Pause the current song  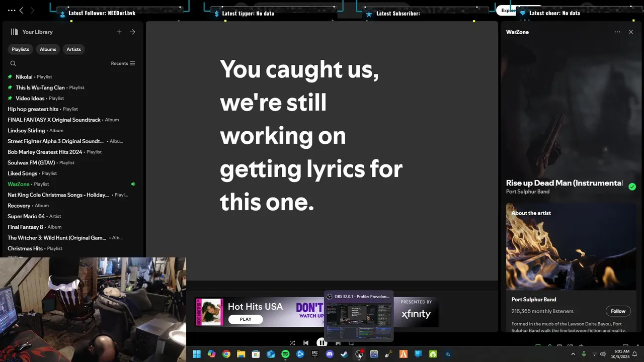(321, 343)
